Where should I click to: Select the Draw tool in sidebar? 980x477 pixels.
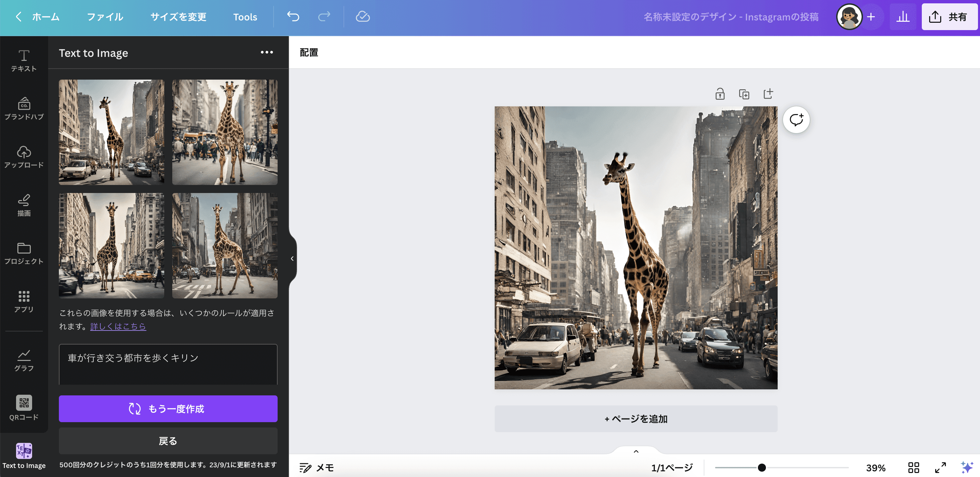tap(24, 205)
